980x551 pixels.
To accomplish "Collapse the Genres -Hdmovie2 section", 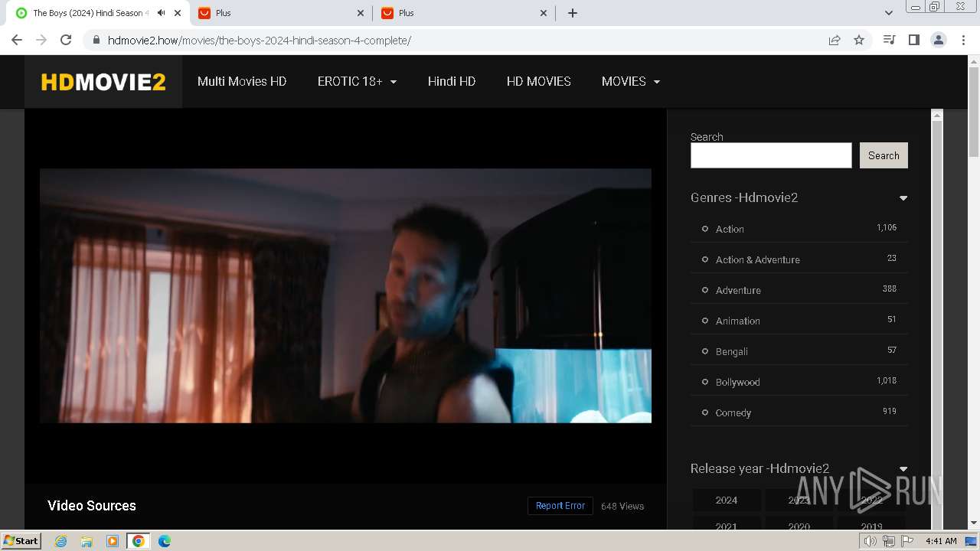I will click(x=903, y=198).
